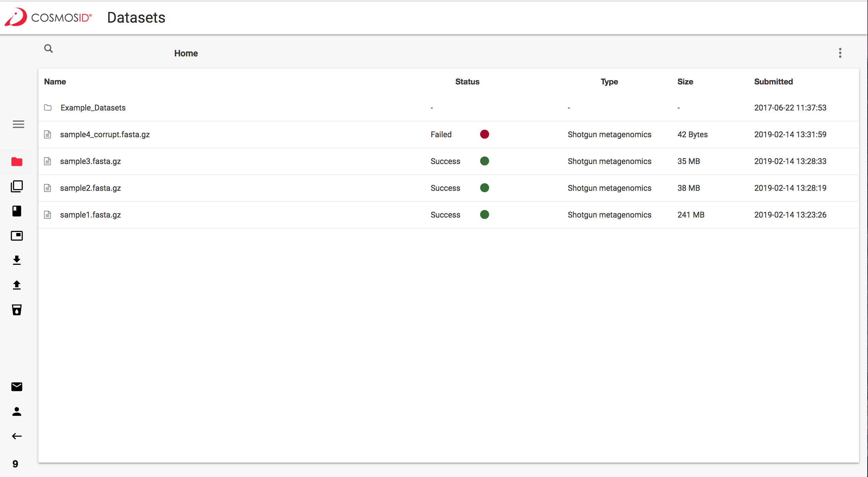Sort by clicking the Name column header

[55, 82]
